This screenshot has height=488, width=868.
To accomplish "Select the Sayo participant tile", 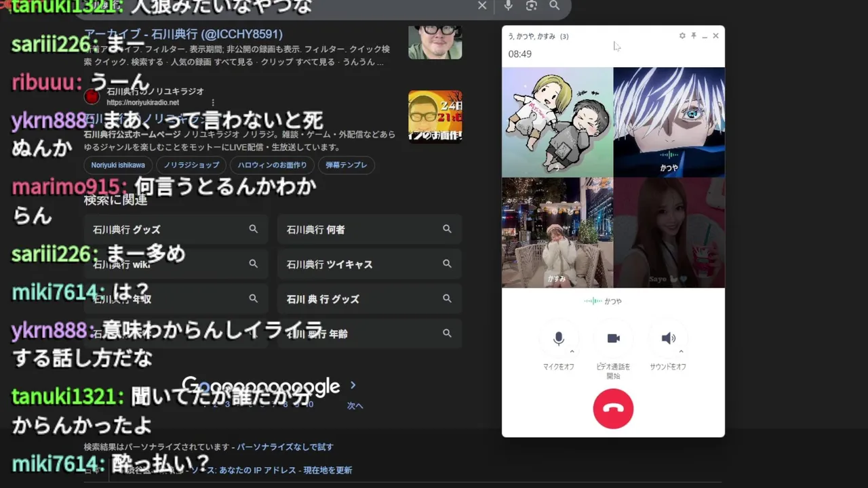I will click(669, 232).
